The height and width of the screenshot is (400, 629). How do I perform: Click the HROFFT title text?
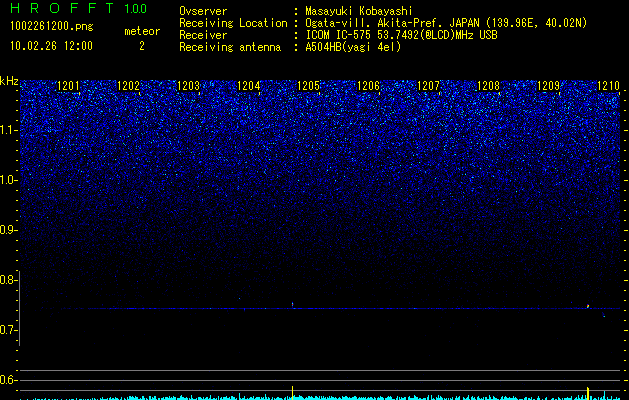click(x=62, y=8)
